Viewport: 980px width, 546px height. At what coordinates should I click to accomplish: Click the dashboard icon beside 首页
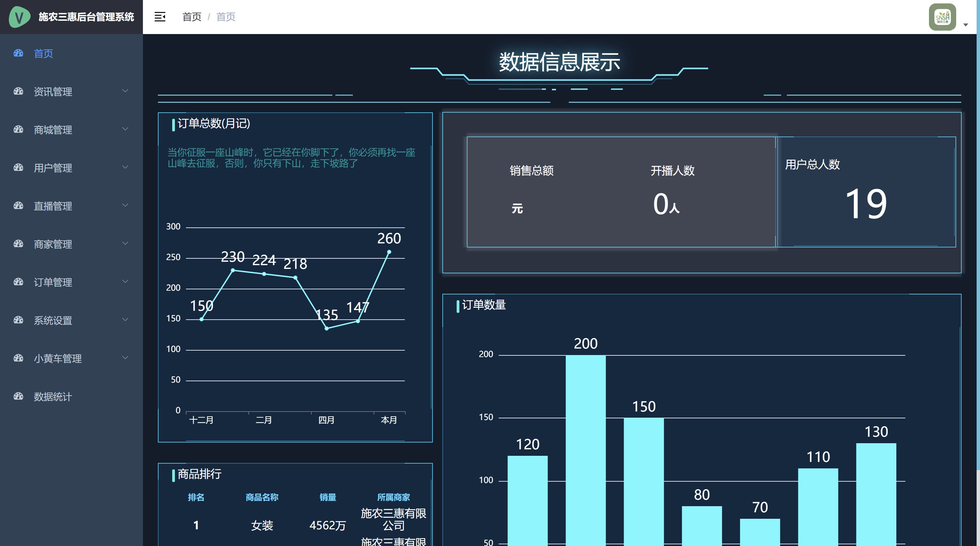point(18,53)
